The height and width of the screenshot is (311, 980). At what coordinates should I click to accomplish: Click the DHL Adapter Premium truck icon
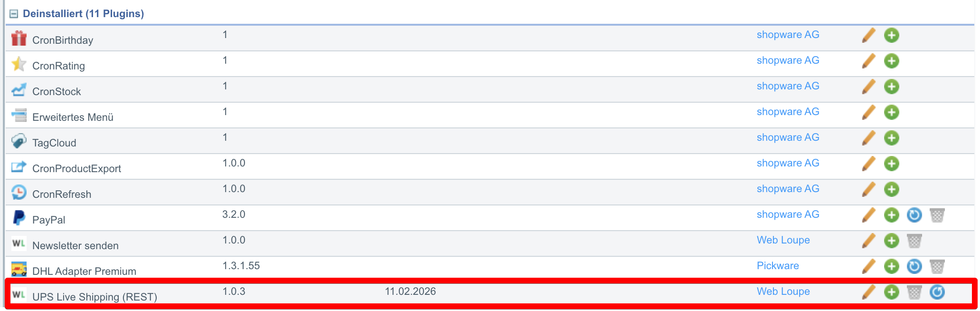point(19,269)
